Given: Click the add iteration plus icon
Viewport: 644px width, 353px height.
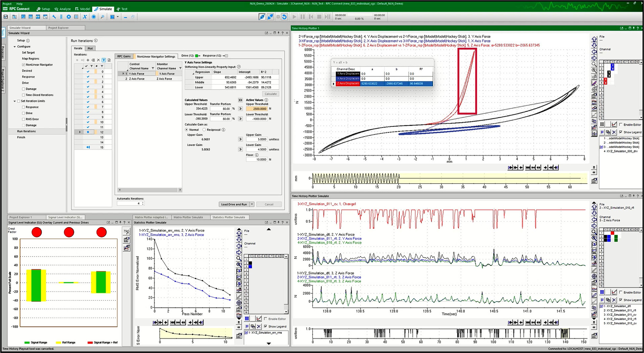Looking at the screenshot, I should (x=88, y=60).
